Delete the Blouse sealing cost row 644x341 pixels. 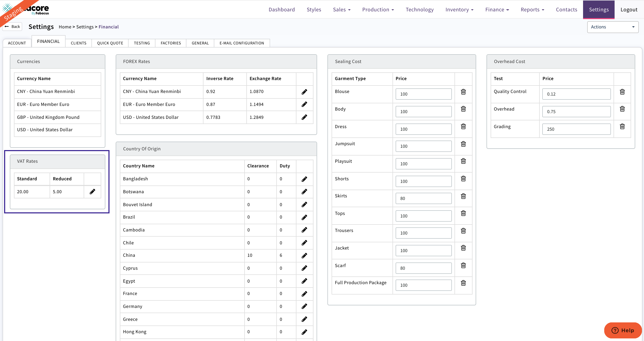[463, 92]
